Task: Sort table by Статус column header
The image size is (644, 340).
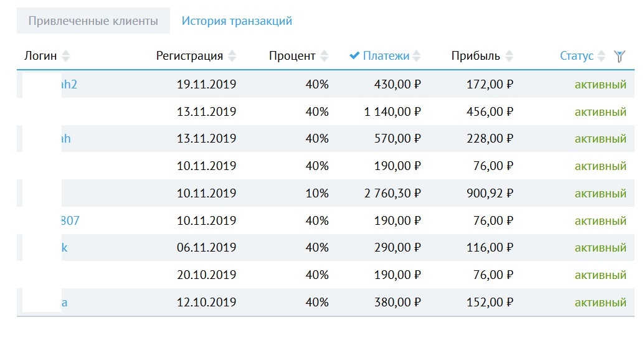Action: click(x=577, y=56)
